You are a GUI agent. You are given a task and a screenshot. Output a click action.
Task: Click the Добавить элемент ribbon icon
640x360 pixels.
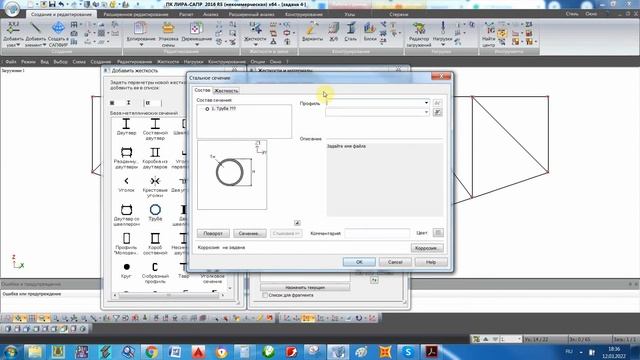pos(36,28)
